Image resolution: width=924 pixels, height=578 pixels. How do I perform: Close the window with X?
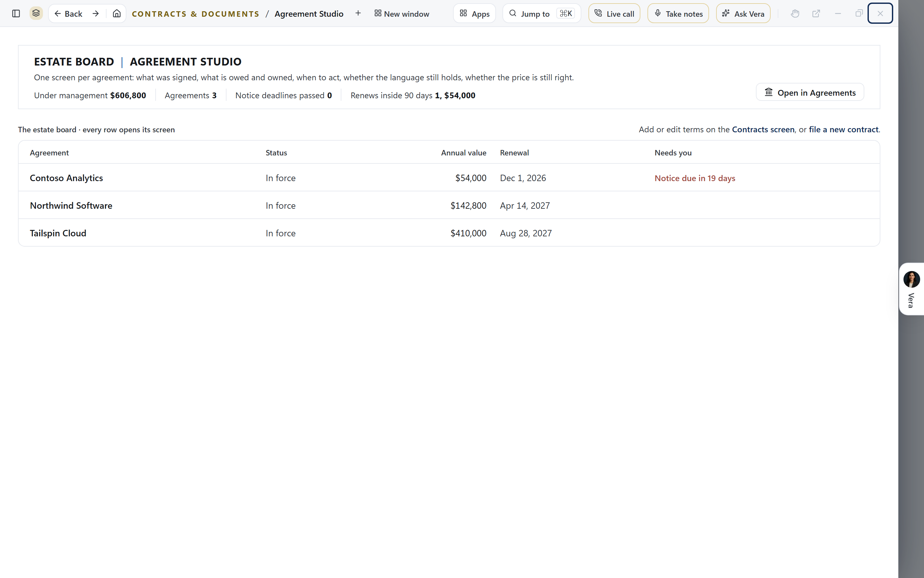click(880, 13)
